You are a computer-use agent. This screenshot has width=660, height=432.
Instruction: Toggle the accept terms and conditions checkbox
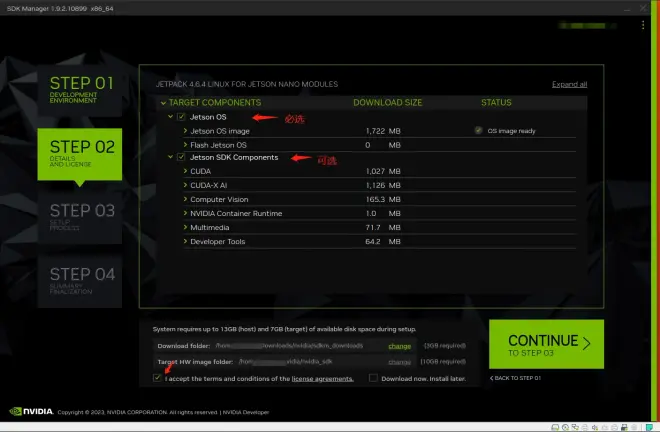[157, 378]
